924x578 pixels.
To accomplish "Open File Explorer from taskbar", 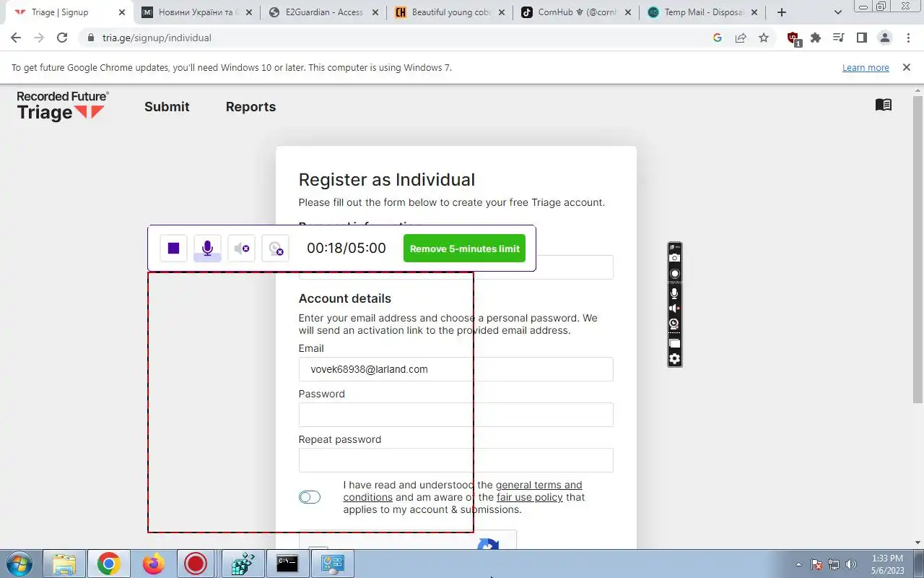I will point(64,564).
